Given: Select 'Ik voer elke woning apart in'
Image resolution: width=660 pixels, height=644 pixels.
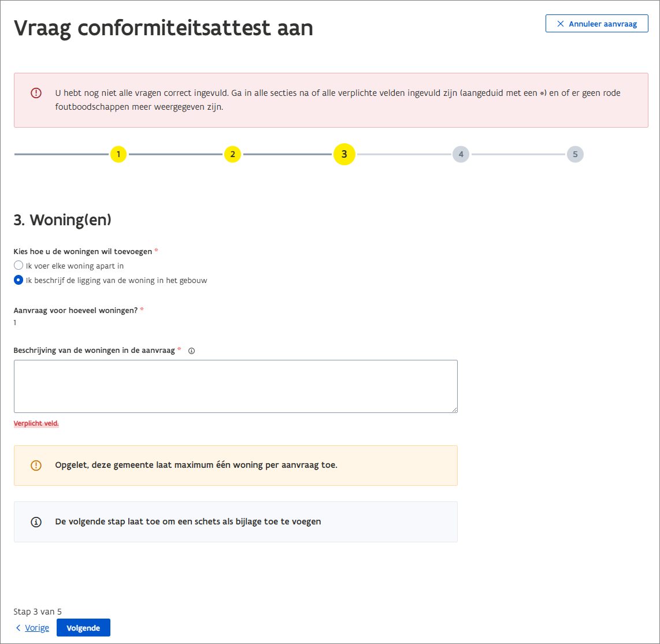Looking at the screenshot, I should pyautogui.click(x=18, y=266).
